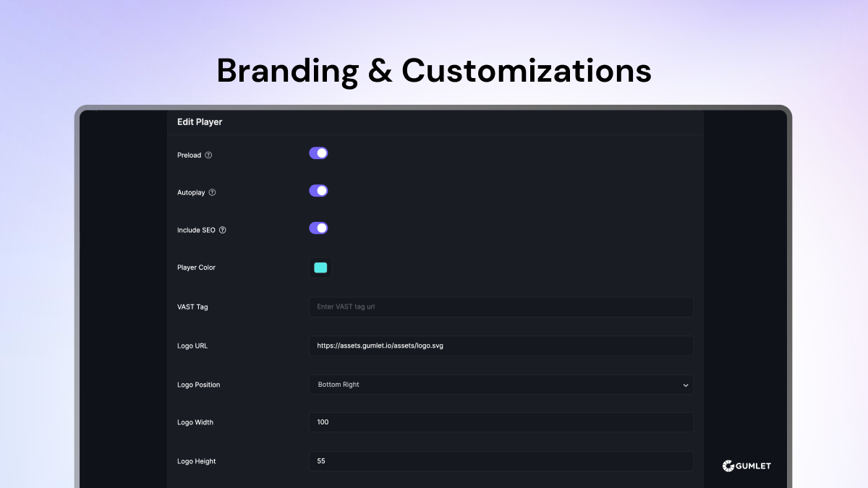Expand the Logo Position dropdown
The height and width of the screenshot is (488, 868).
501,385
